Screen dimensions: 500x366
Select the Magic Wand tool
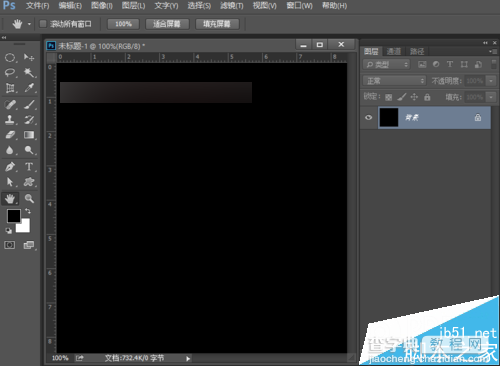(29, 72)
